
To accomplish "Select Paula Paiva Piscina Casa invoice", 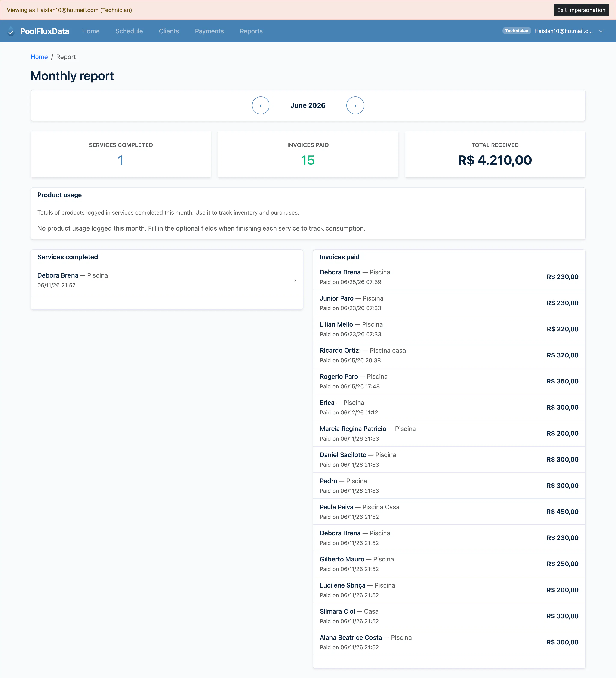I will 449,512.
